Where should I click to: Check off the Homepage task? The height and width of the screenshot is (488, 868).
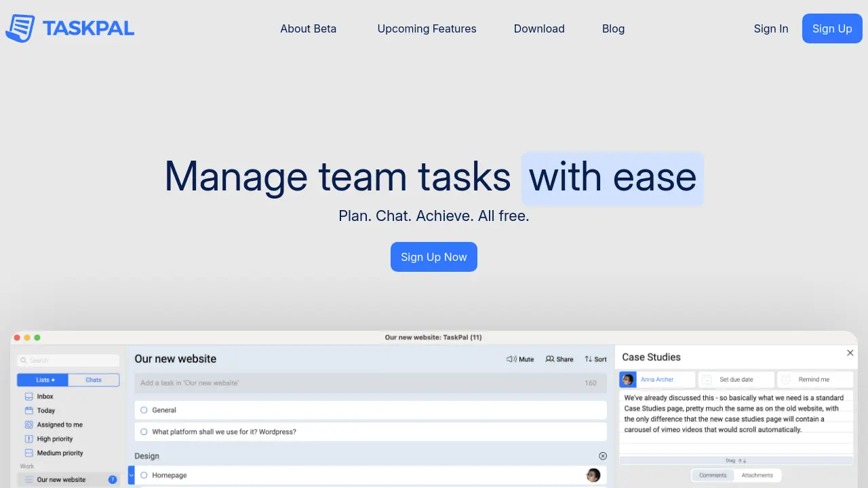[x=144, y=475]
